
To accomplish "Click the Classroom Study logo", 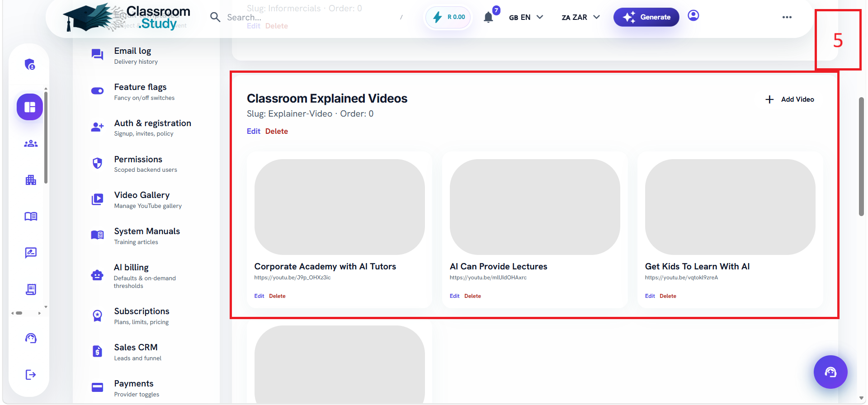I will click(x=127, y=18).
